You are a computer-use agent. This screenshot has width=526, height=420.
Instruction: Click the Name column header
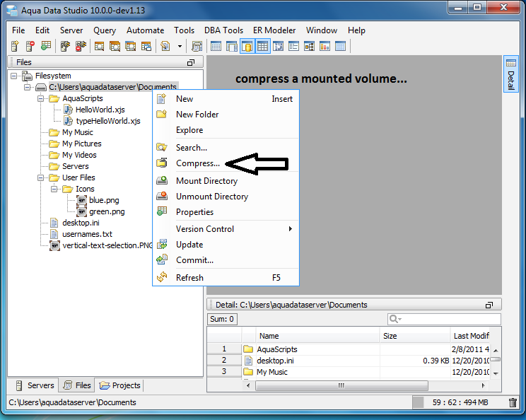(317, 336)
